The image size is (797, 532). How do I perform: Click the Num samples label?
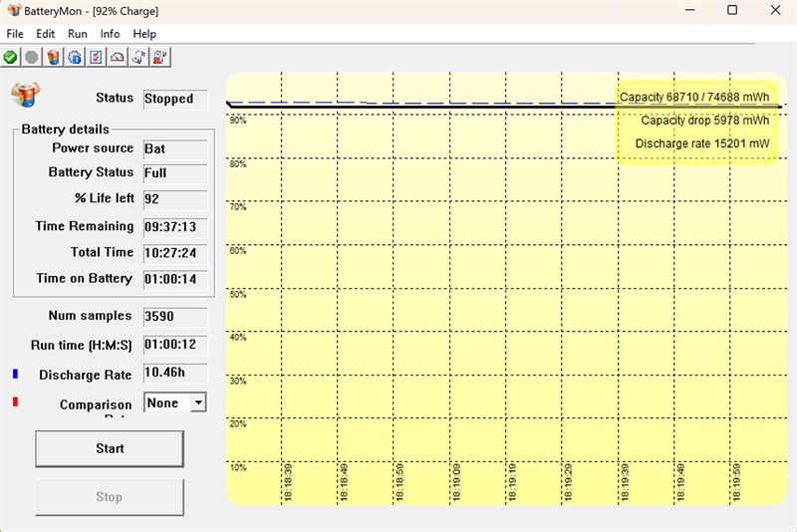point(90,316)
